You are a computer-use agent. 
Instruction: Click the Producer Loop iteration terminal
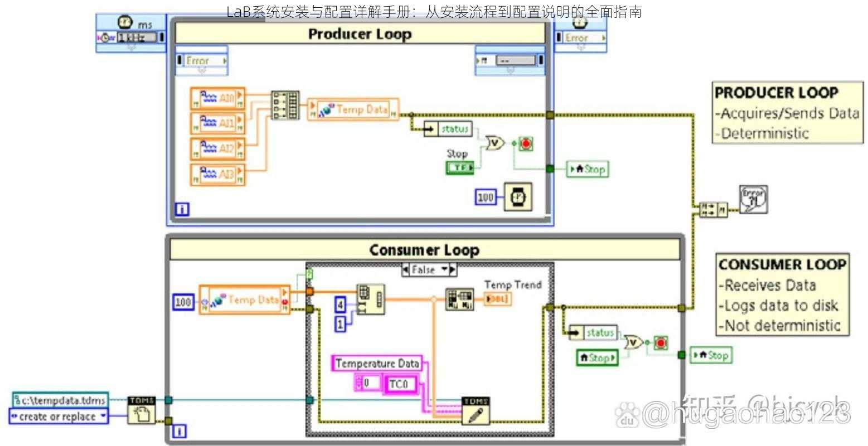point(182,209)
